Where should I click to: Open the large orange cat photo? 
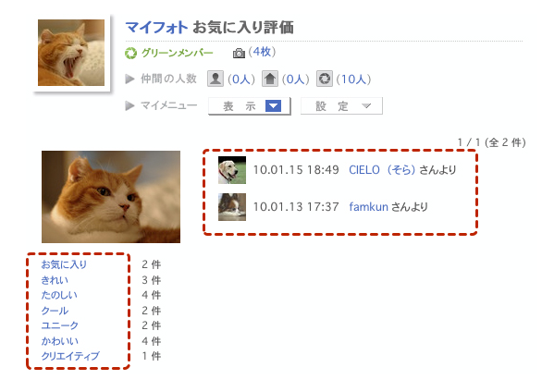111,197
